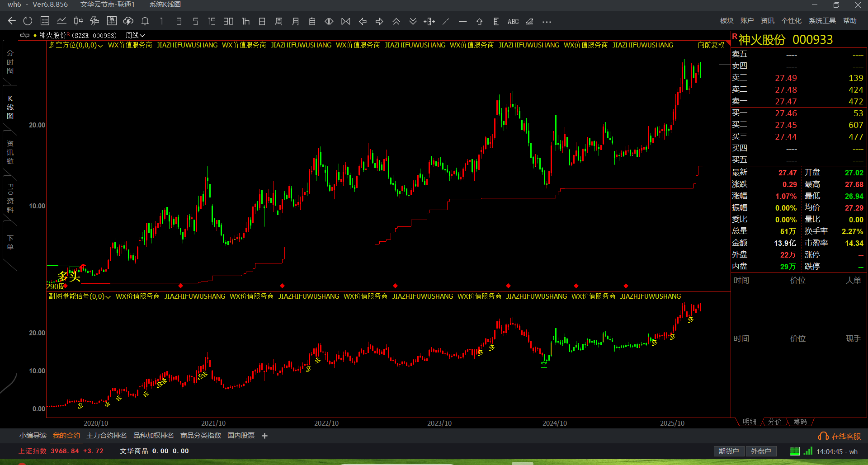Expand the 多空方位(0,0,0) indicator dropdown
Screen dimensions: 868x465
click(x=76, y=45)
